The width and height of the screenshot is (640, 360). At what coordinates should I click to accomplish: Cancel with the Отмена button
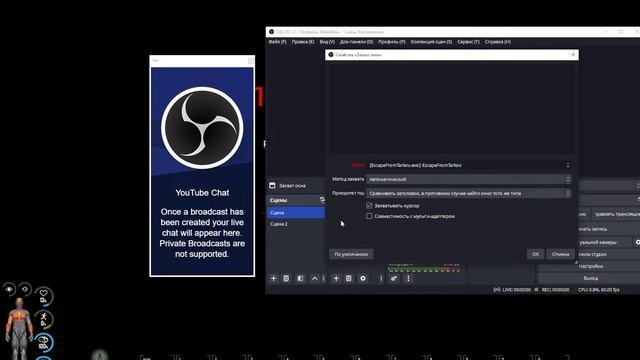(560, 254)
